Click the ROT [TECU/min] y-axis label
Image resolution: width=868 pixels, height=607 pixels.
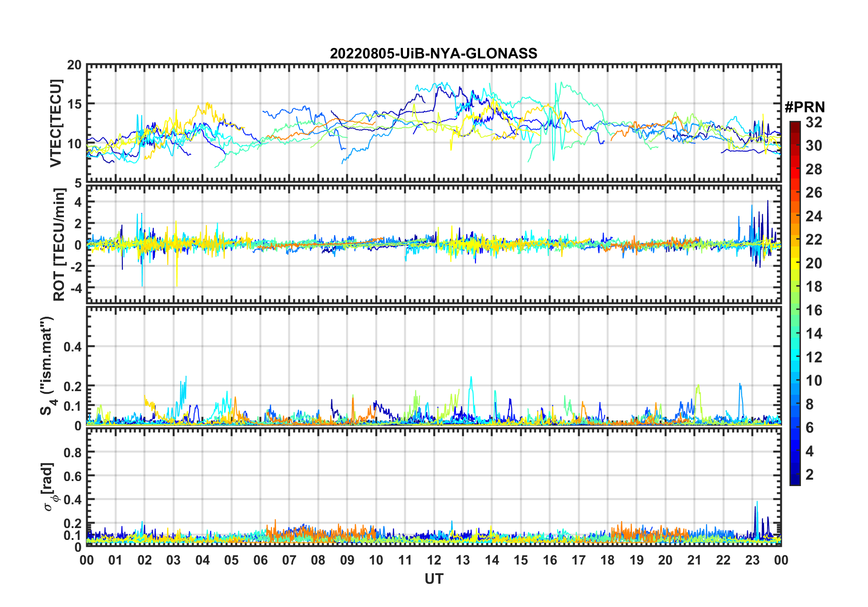(59, 245)
